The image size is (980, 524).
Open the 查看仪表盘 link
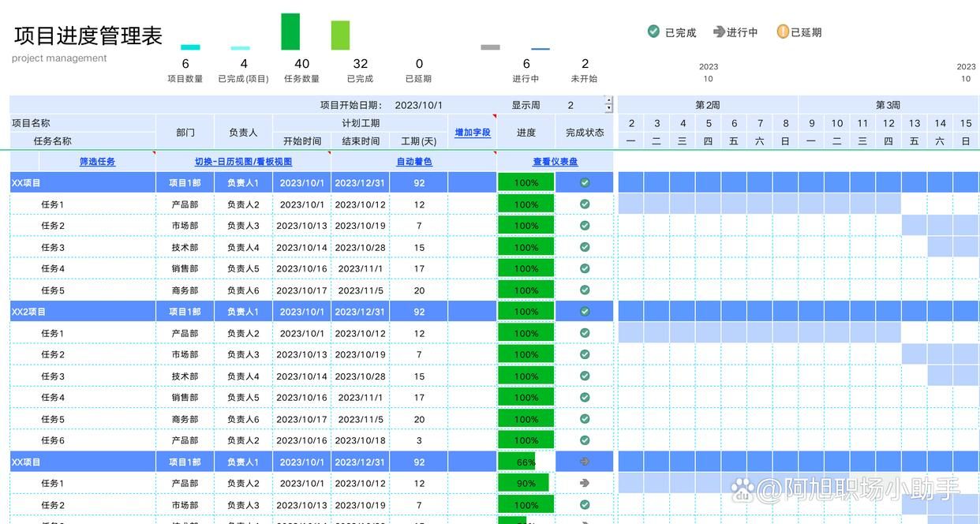point(555,162)
